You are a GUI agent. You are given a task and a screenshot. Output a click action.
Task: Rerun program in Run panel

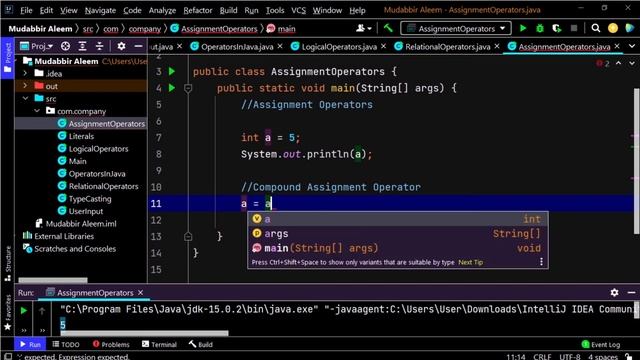24,311
